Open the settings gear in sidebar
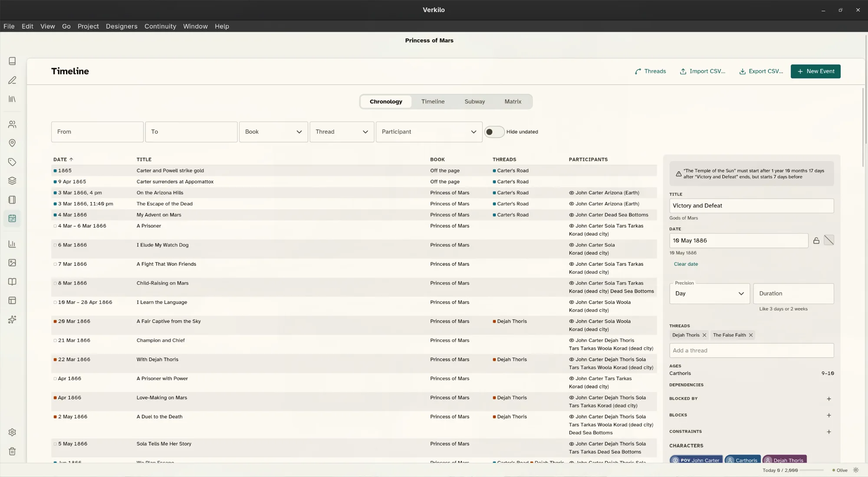The width and height of the screenshot is (868, 477). (x=12, y=432)
